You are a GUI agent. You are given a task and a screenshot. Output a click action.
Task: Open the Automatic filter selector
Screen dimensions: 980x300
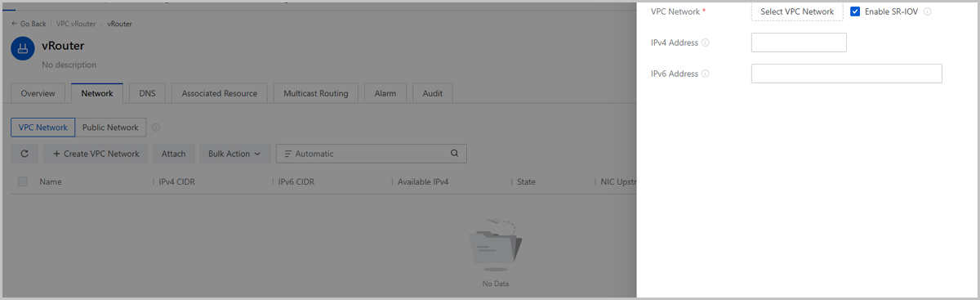(x=372, y=154)
